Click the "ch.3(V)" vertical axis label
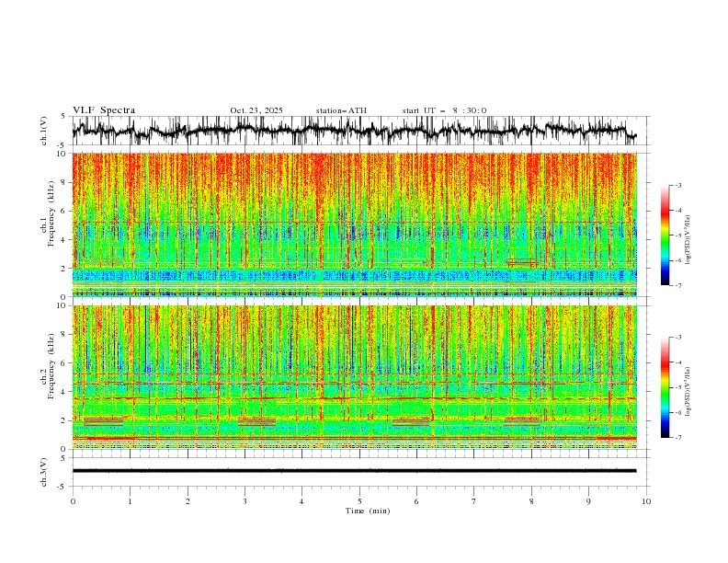 point(44,472)
